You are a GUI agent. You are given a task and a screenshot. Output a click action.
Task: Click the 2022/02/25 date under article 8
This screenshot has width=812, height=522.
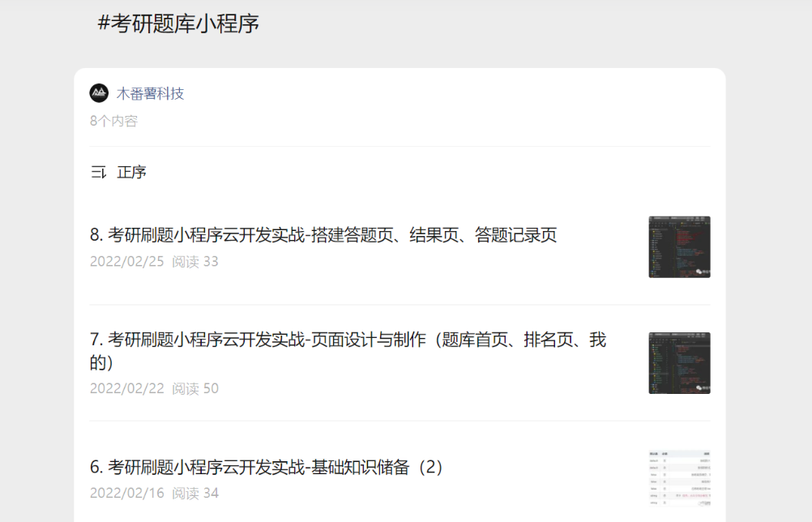(x=127, y=262)
